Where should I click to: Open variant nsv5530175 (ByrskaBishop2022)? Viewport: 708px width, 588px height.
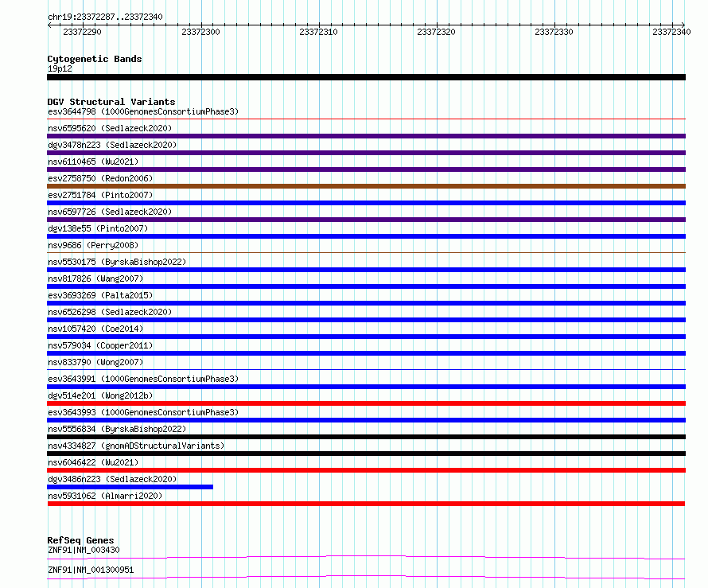click(117, 262)
